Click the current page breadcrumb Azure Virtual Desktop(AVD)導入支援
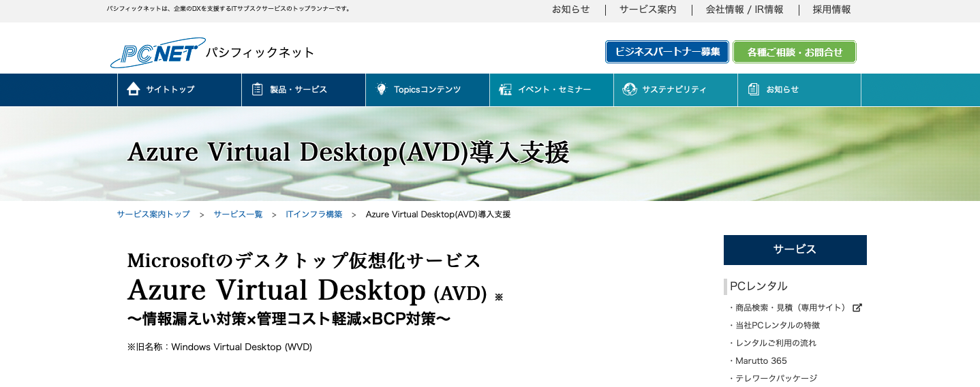The height and width of the screenshot is (387, 980). click(438, 214)
